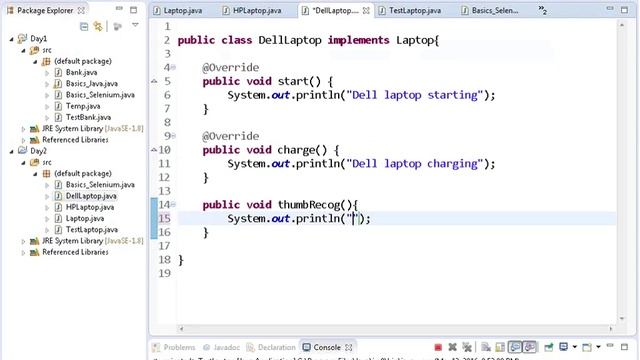Select Temp.java in Package Explorer
Image resolution: width=640 pixels, height=360 pixels.
(x=83, y=106)
